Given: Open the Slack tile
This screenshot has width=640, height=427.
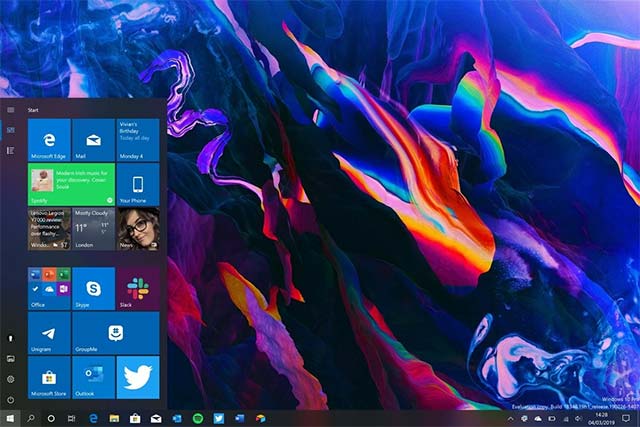Looking at the screenshot, I should click(138, 288).
